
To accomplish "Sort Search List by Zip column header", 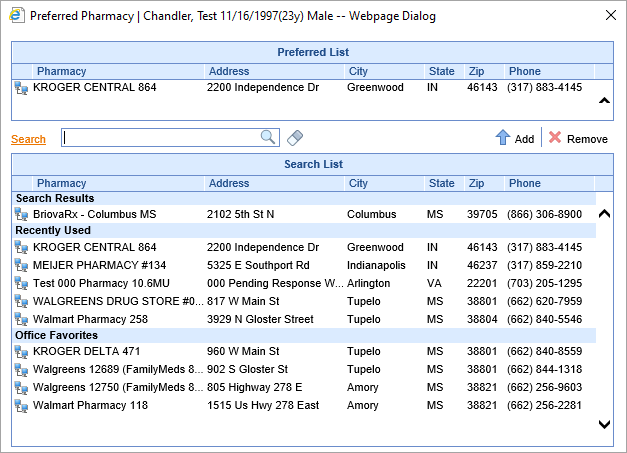I will point(476,183).
